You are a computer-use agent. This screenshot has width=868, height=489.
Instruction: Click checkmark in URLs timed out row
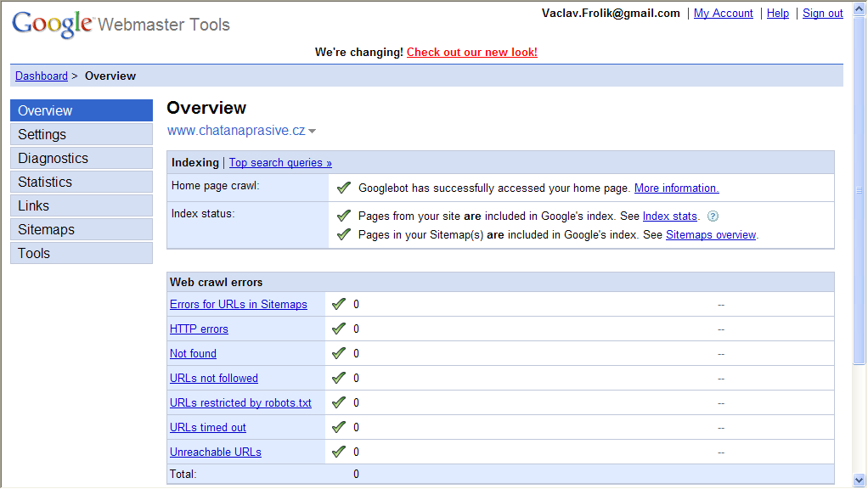(x=339, y=427)
